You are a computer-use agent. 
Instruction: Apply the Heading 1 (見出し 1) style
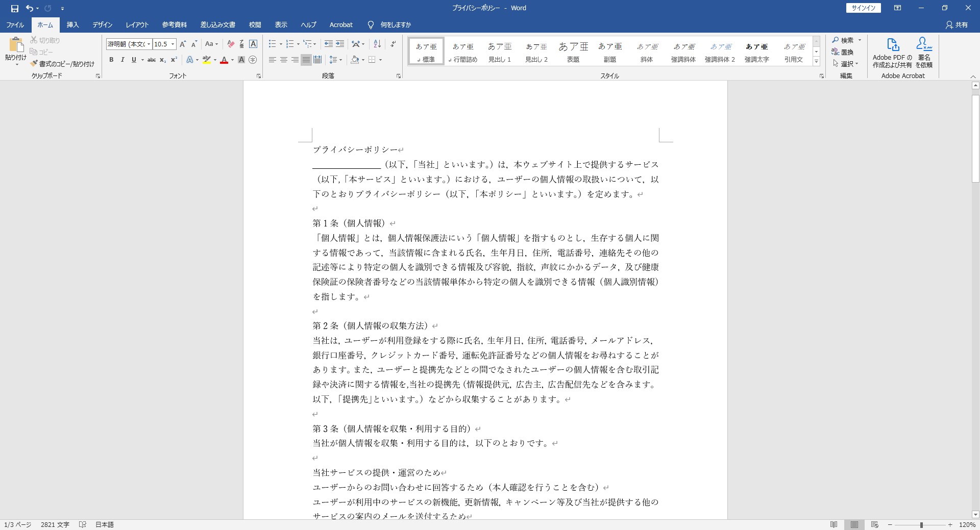500,52
